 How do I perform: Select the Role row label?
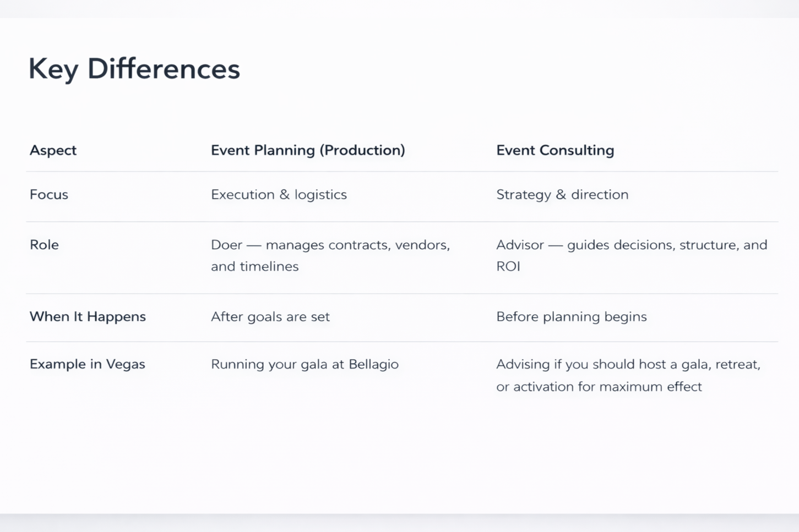coord(44,245)
